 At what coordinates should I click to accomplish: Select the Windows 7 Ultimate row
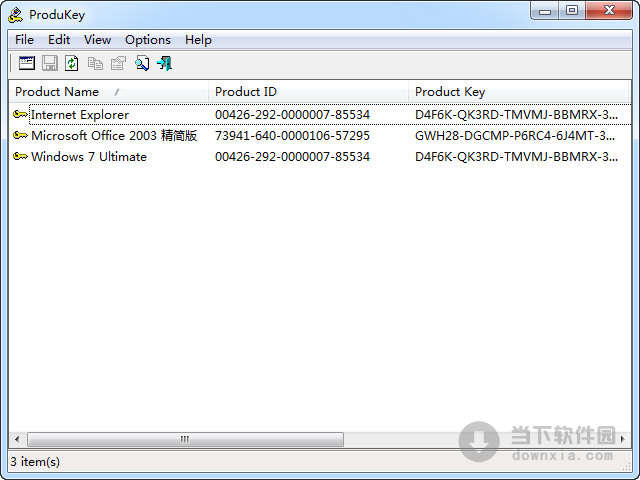pyautogui.click(x=320, y=156)
